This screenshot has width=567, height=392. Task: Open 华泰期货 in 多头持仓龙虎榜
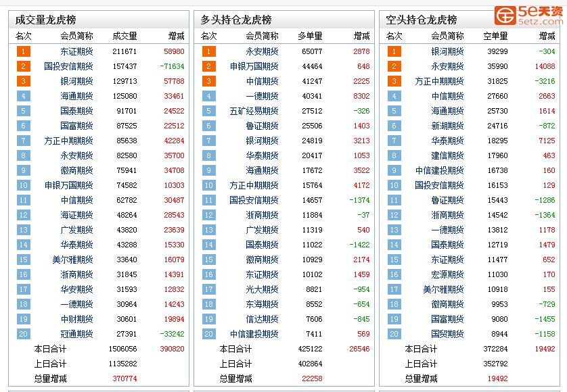[x=262, y=155]
